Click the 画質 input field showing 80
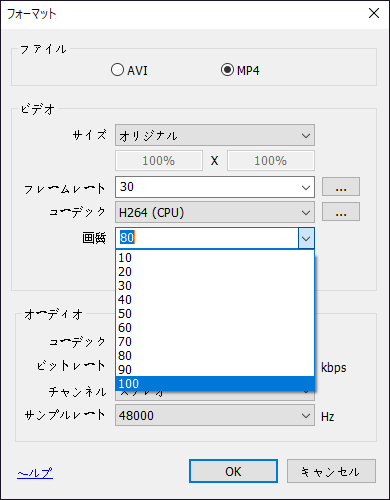Viewport: 390px width, 500px height. pyautogui.click(x=207, y=238)
